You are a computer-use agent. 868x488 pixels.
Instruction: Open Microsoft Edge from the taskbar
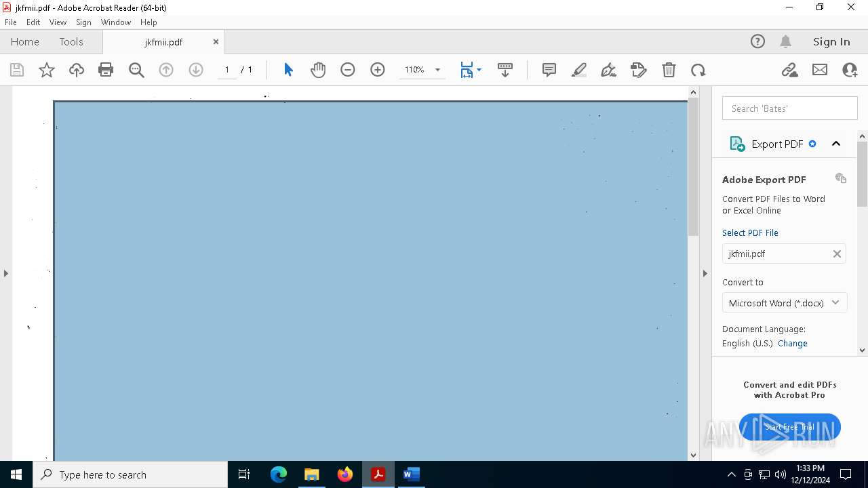coord(279,474)
